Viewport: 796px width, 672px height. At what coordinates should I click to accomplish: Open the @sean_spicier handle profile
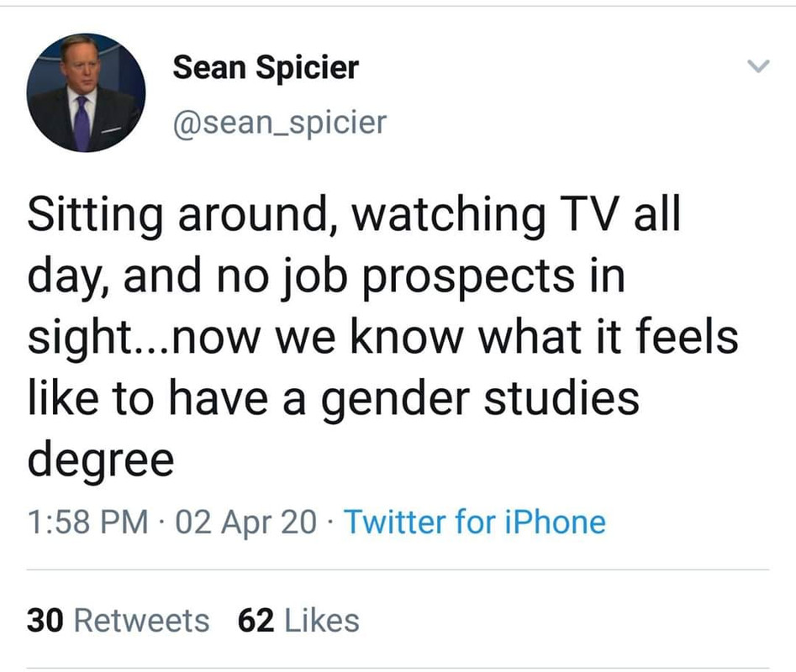[279, 123]
